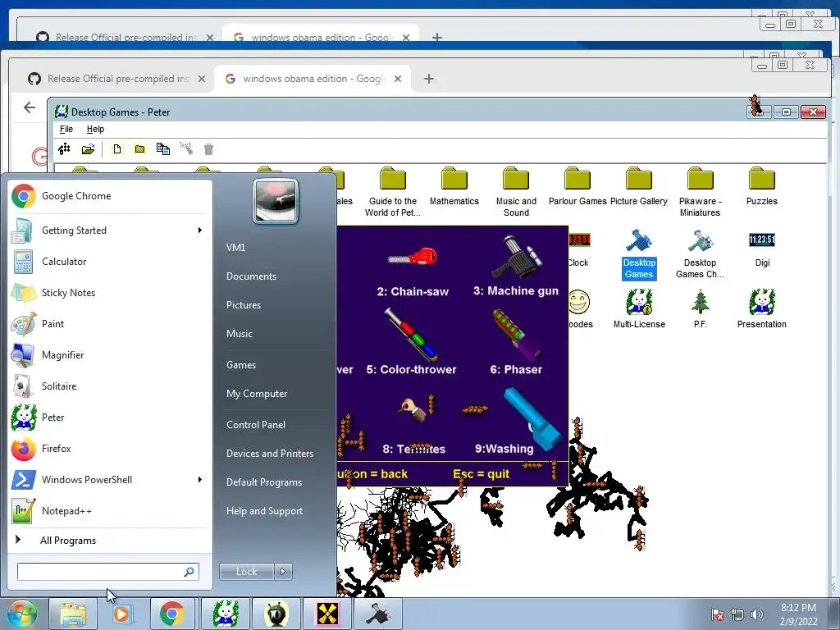Open Windows Media Player from taskbar
Screen dimensions: 840x630
[121, 614]
